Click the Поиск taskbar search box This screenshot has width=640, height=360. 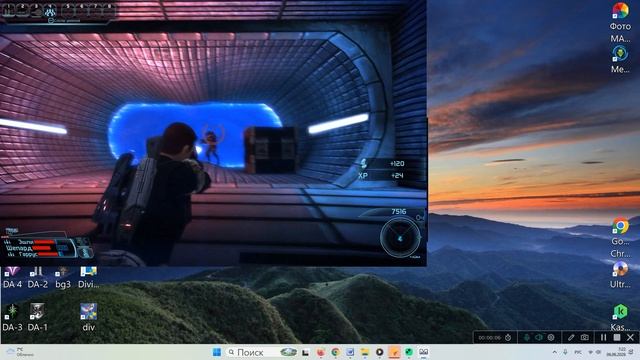tap(261, 352)
